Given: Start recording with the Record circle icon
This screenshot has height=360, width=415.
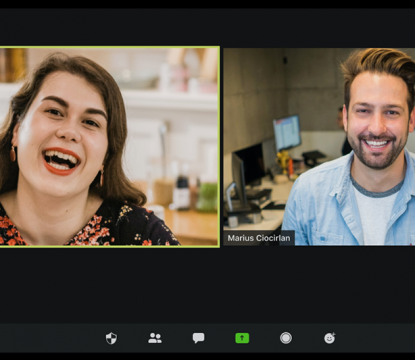Looking at the screenshot, I should click(x=286, y=338).
